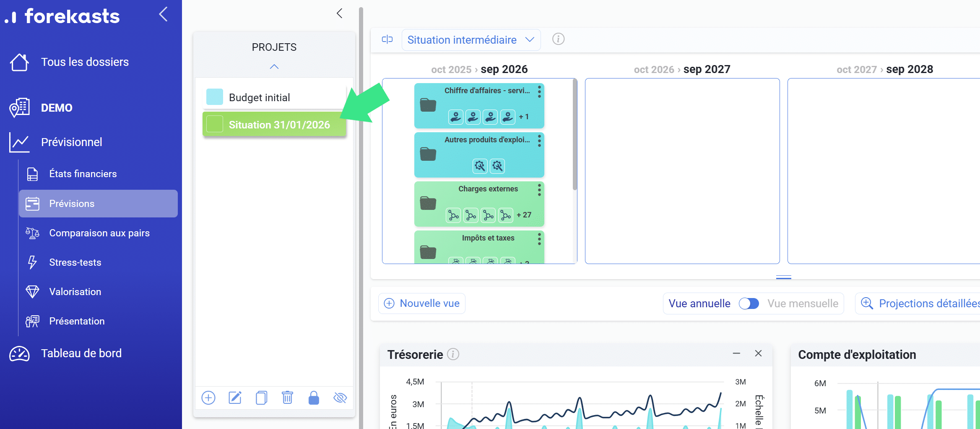Image resolution: width=980 pixels, height=429 pixels.
Task: Toggle project visibility with crossed eye icon
Action: click(x=340, y=398)
